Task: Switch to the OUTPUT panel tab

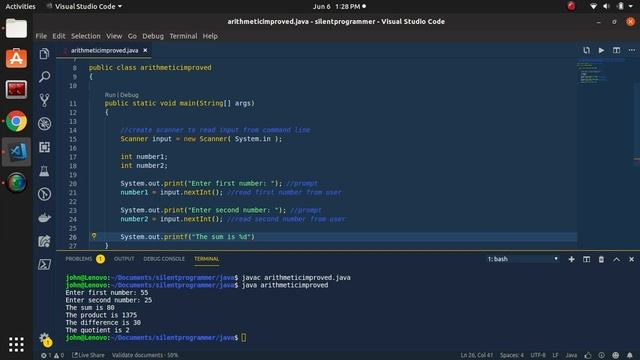Action: pyautogui.click(x=124, y=259)
